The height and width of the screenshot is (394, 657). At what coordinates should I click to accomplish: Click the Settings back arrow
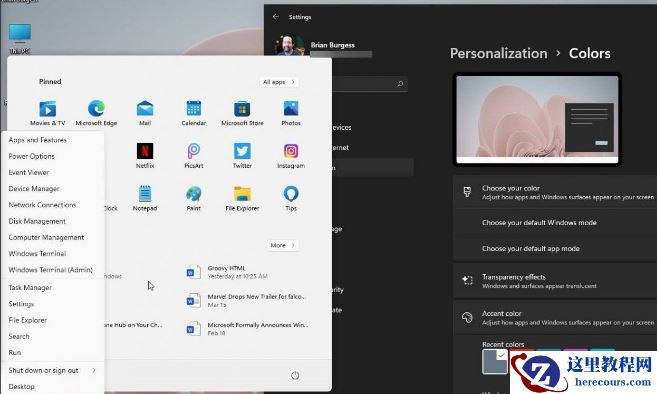click(275, 17)
